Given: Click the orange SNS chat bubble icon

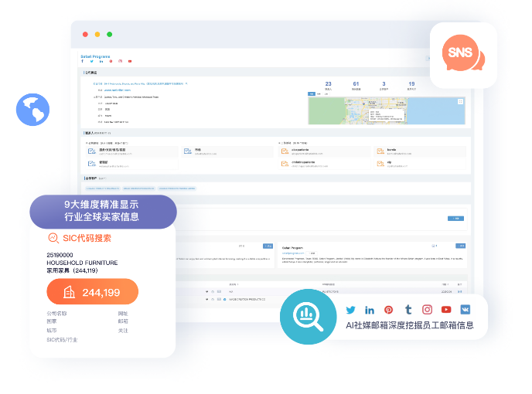Looking at the screenshot, I should 463,54.
